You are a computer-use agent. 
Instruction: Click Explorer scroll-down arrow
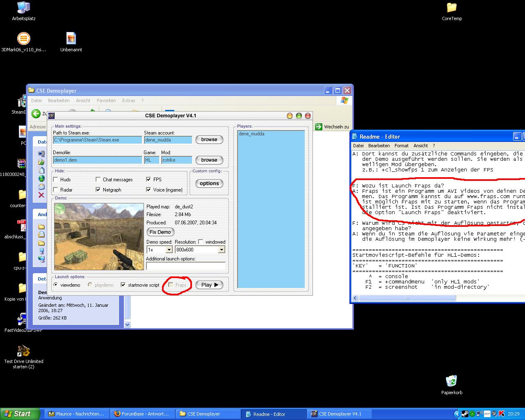[127, 324]
